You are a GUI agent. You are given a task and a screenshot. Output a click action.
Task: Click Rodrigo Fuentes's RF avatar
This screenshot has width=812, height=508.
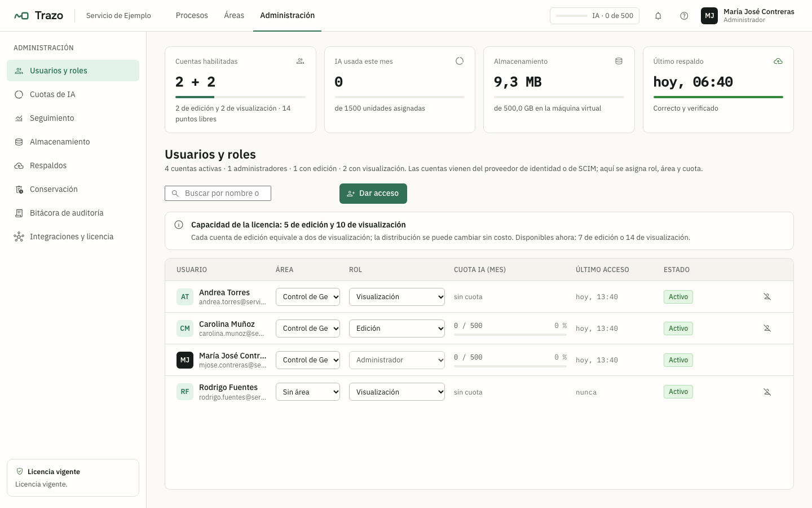coord(185,392)
